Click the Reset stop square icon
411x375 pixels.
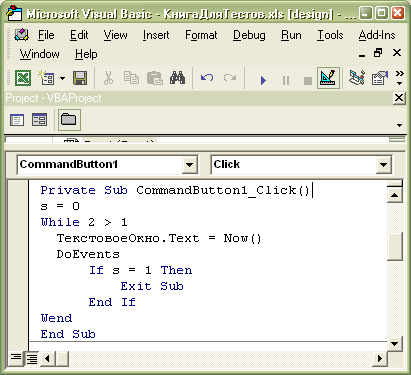pos(308,80)
